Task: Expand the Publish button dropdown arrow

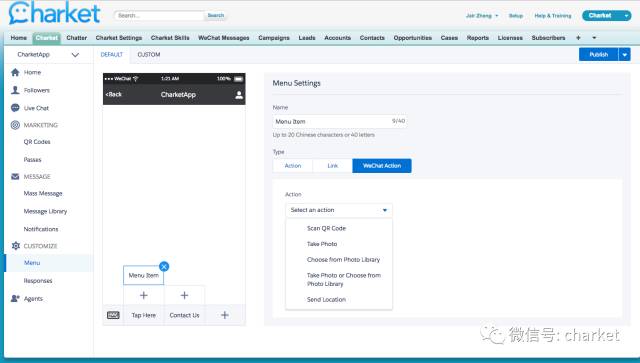Action: click(x=624, y=54)
